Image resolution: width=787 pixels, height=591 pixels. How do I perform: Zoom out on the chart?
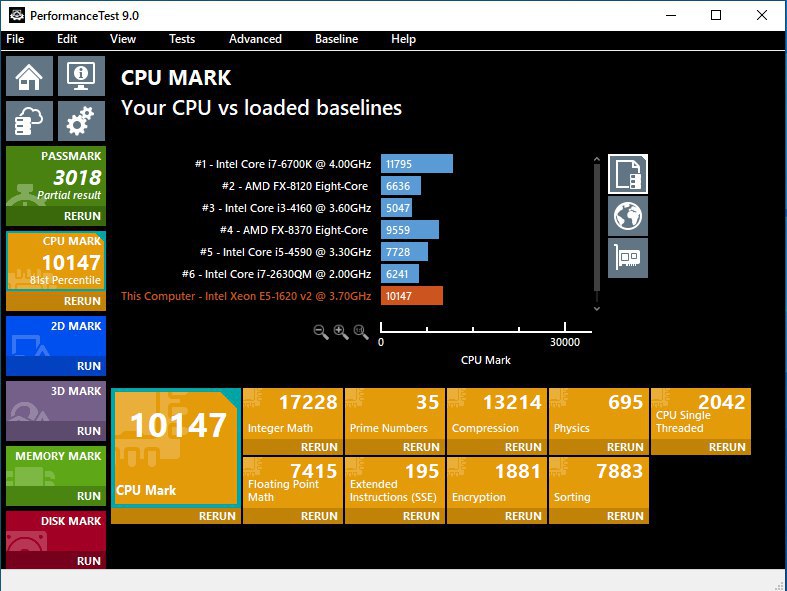pos(321,332)
